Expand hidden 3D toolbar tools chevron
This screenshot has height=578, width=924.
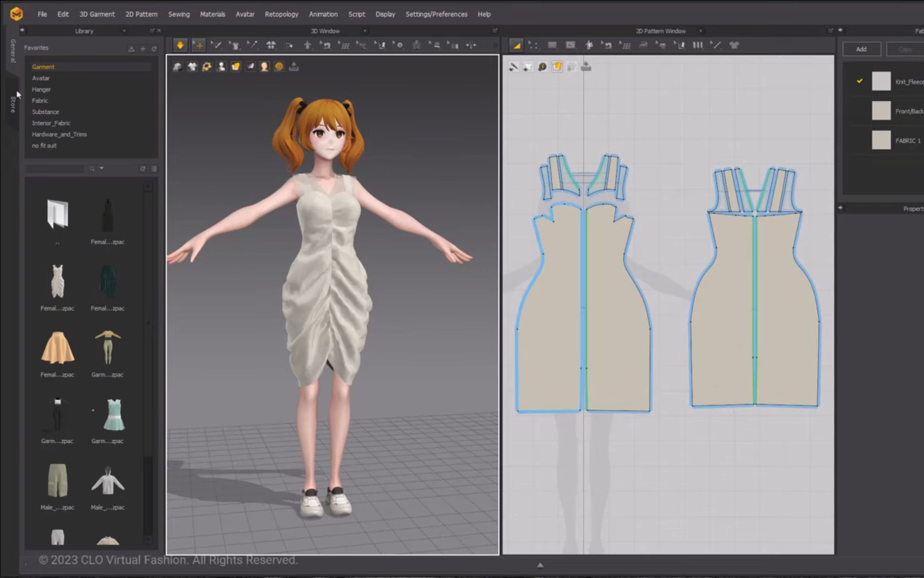coord(495,45)
